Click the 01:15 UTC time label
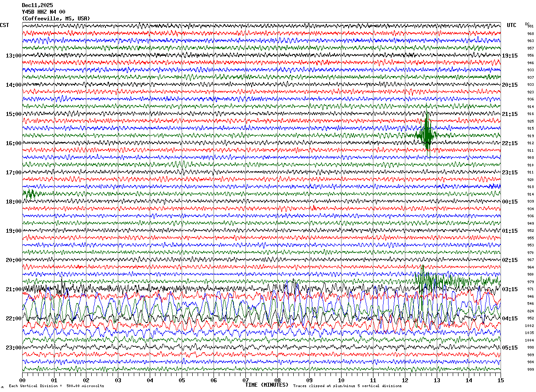This screenshot has height=392, width=536. [x=510, y=231]
